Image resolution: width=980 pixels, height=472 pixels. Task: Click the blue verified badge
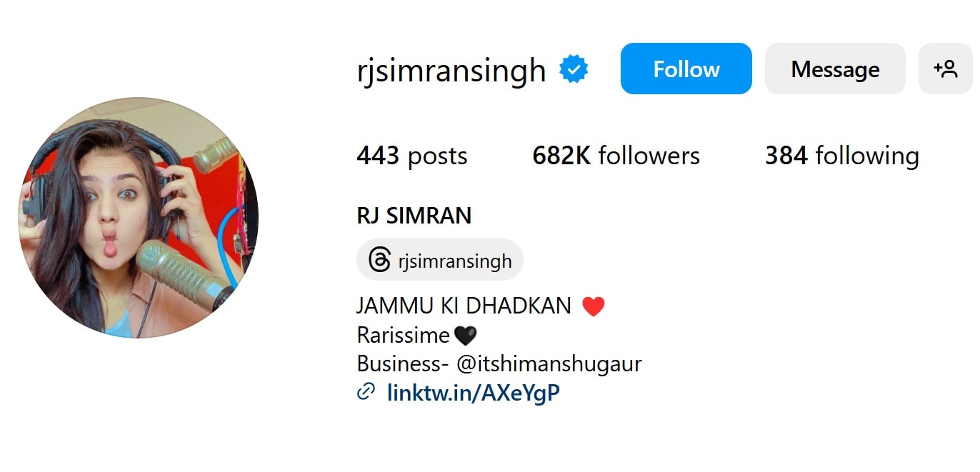[x=574, y=69]
